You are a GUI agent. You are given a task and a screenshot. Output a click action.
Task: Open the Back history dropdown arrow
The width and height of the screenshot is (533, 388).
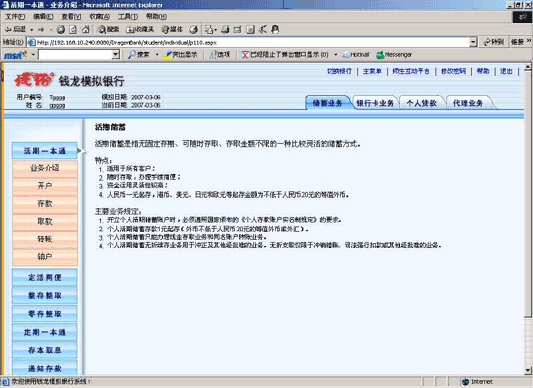pyautogui.click(x=31, y=30)
